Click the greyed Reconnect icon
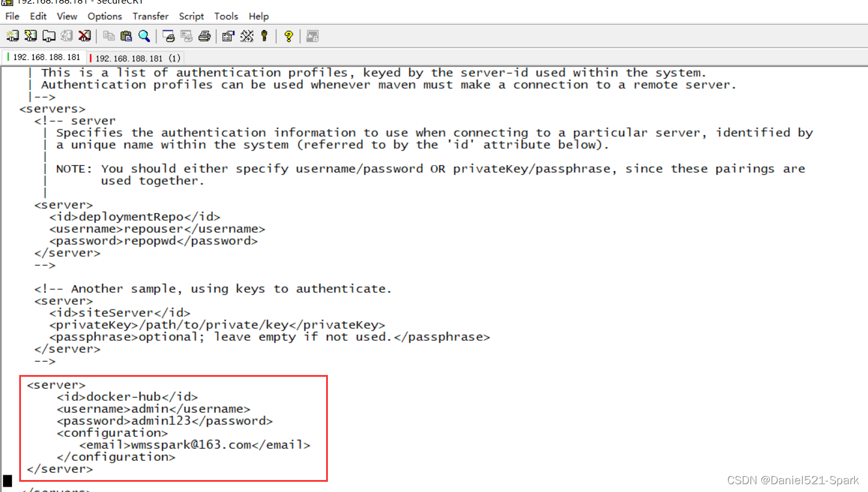Viewport: 868px width, 492px height. point(67,36)
